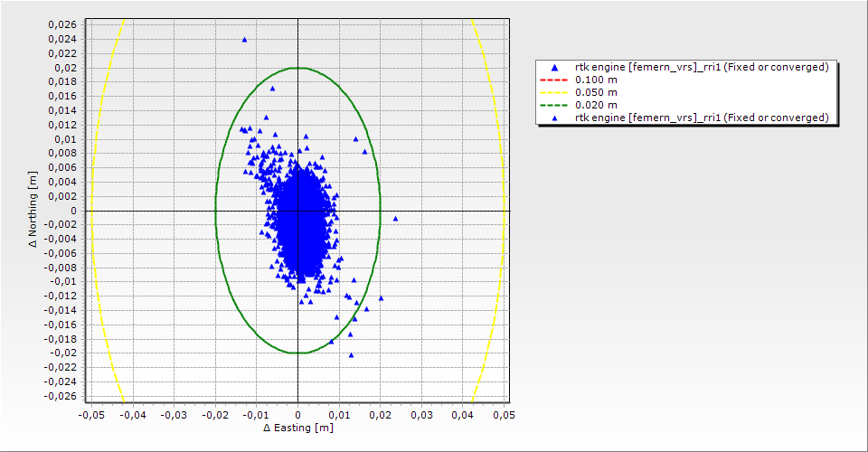Click the -0,05 tick label on easting axis

coord(91,414)
